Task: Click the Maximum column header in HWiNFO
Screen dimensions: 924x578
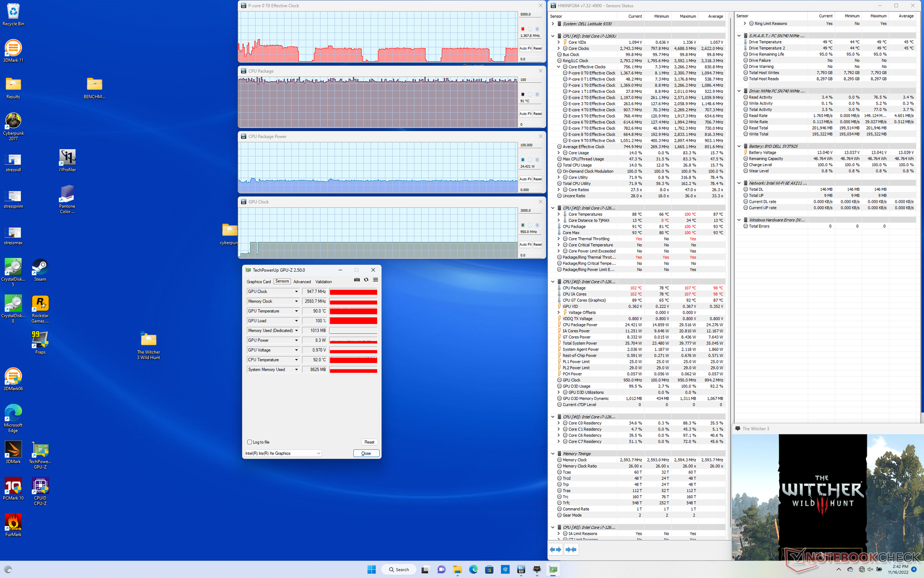Action: click(688, 16)
